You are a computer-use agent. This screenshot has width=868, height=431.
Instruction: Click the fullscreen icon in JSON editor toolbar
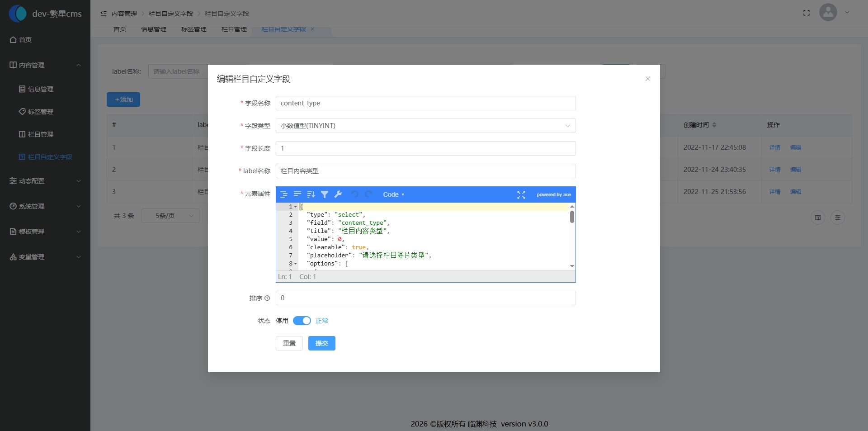click(521, 194)
